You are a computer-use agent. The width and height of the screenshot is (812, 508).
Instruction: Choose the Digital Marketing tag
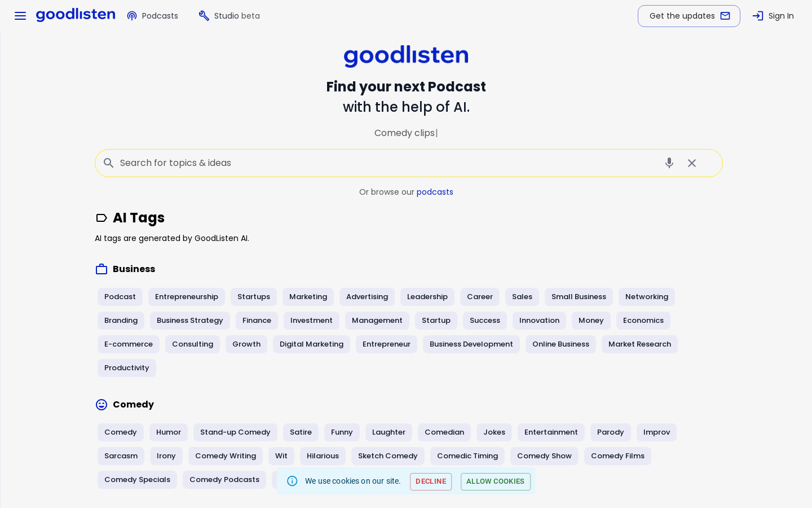[x=311, y=344]
